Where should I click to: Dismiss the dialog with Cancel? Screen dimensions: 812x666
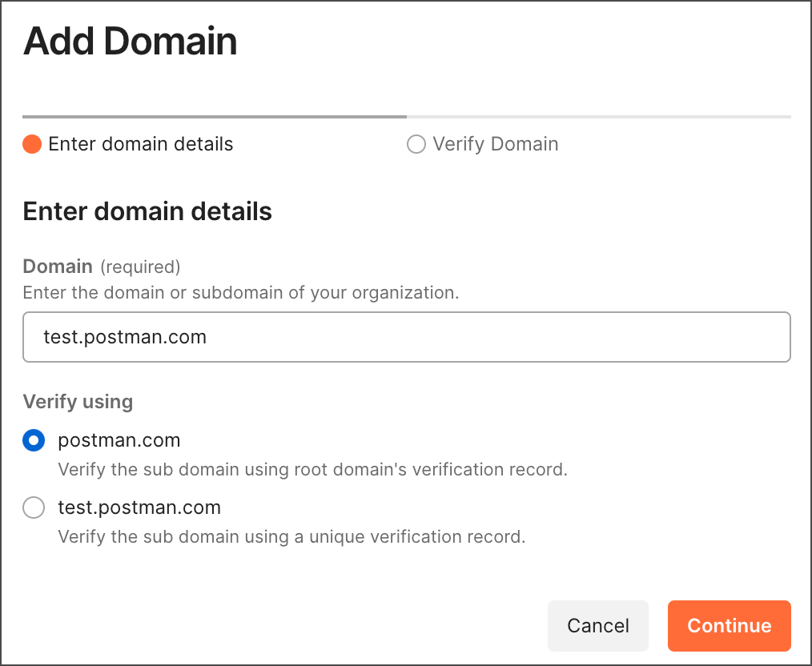[x=598, y=625]
